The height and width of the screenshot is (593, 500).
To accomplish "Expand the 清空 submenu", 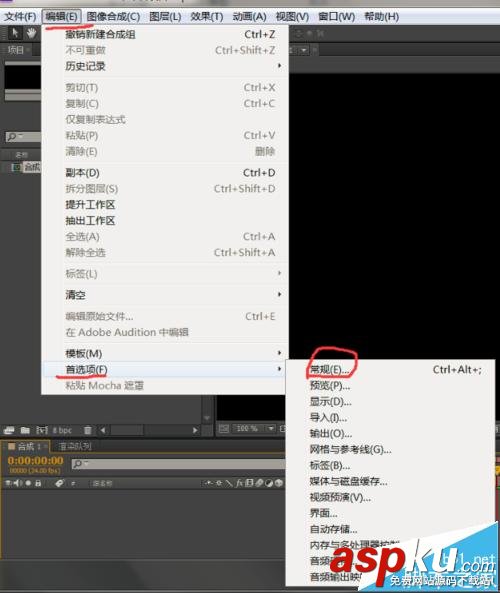I will tap(166, 295).
